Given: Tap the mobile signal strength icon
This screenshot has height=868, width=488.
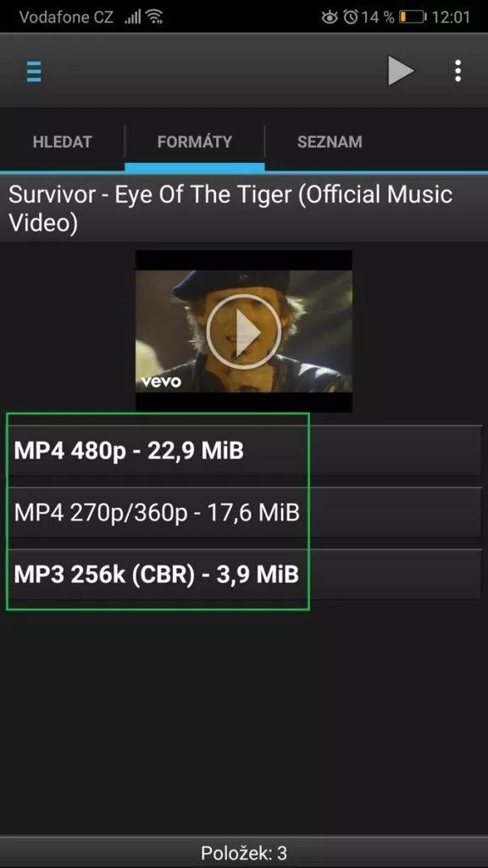Looking at the screenshot, I should (132, 18).
